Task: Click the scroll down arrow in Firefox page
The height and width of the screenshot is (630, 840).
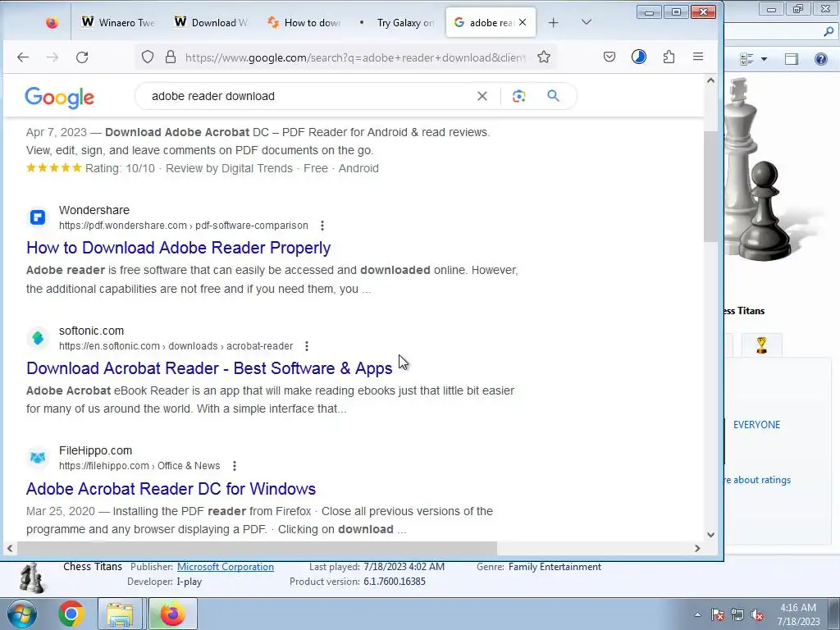Action: click(x=710, y=534)
